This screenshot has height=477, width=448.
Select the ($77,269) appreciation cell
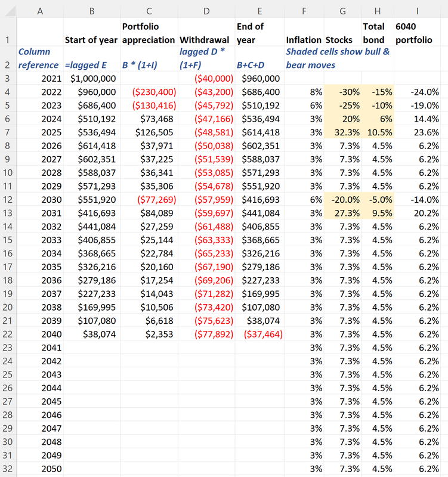click(149, 200)
